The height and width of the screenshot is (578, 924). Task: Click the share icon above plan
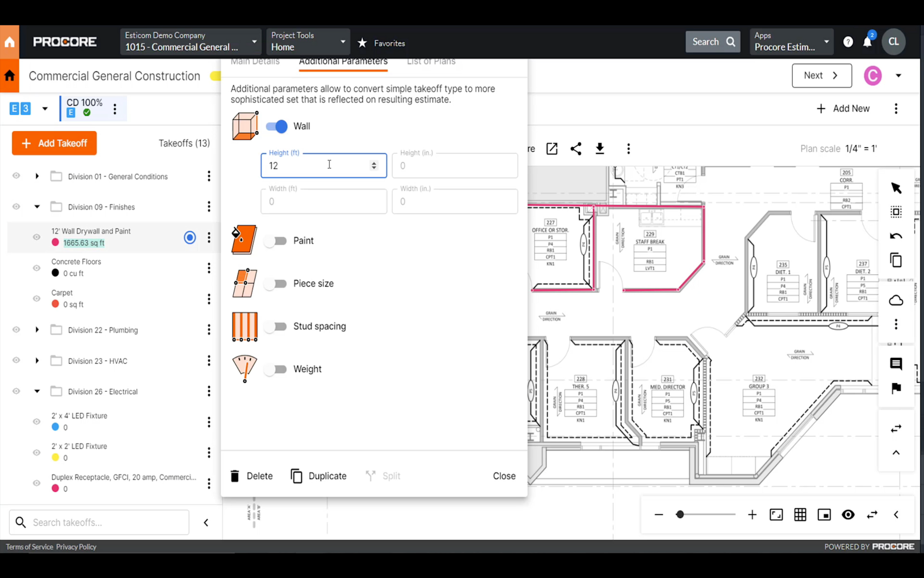[576, 149]
